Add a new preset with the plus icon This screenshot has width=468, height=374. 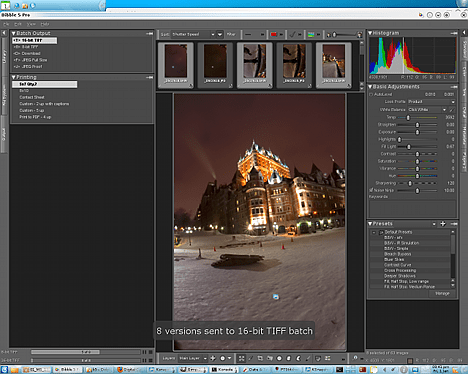(443, 224)
